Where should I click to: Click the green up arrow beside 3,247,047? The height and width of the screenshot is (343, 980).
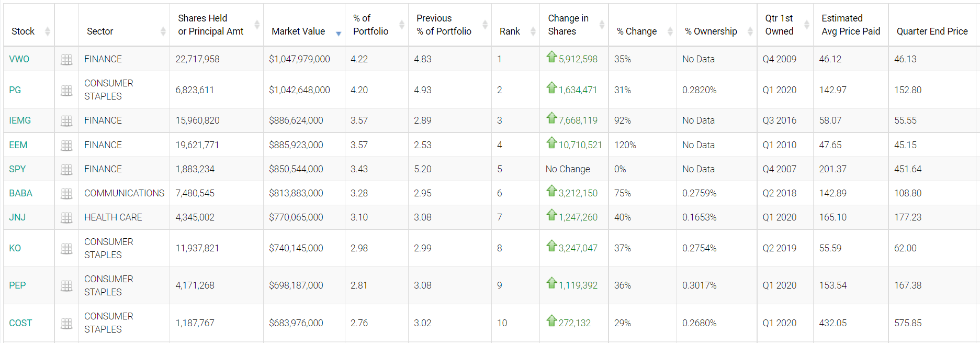551,246
